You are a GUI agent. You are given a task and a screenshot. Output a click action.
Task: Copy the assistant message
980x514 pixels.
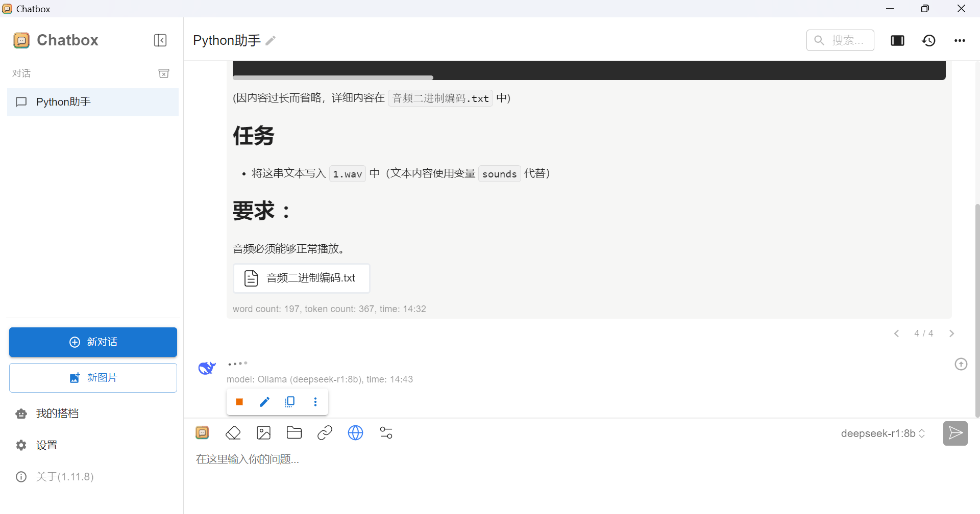[289, 402]
